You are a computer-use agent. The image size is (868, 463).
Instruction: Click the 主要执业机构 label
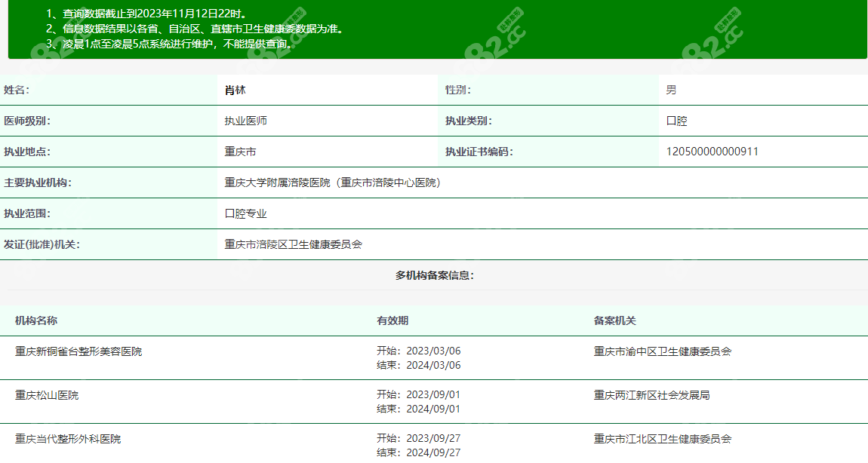click(x=38, y=183)
